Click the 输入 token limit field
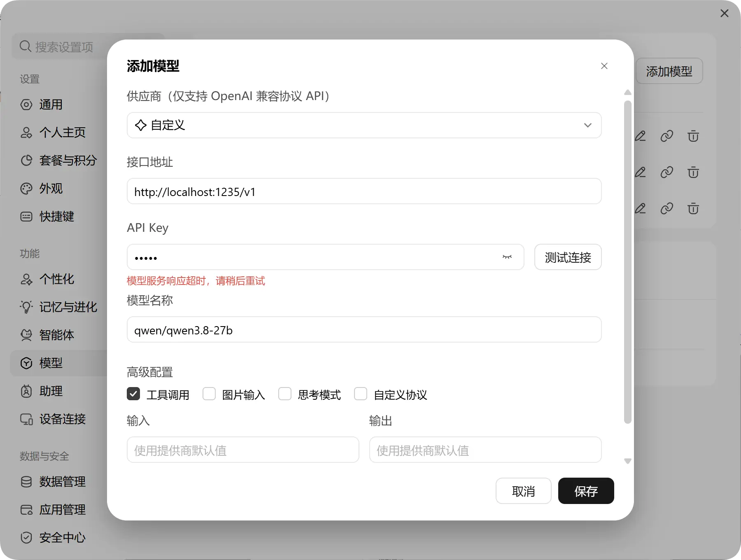 coord(243,450)
